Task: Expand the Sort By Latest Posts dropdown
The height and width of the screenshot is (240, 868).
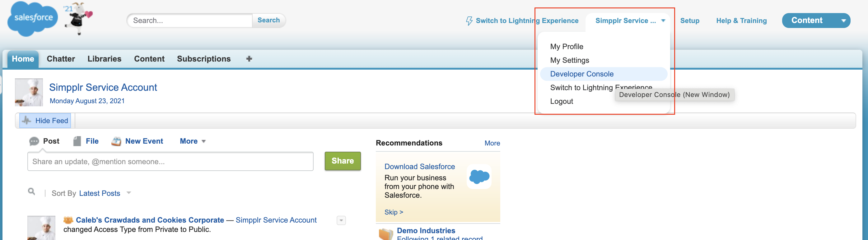Action: 129,193
